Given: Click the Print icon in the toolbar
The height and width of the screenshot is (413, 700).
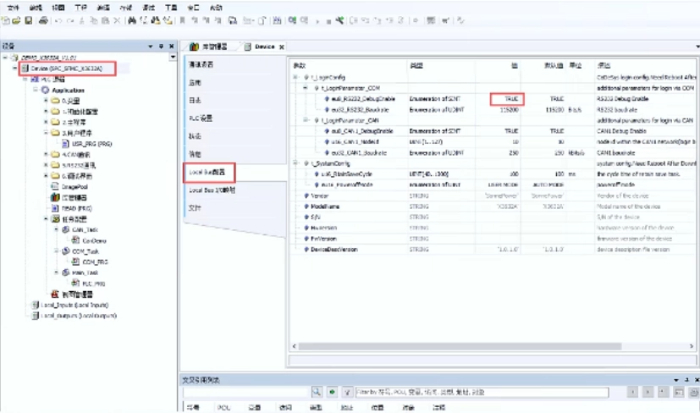Looking at the screenshot, I should pos(44,20).
